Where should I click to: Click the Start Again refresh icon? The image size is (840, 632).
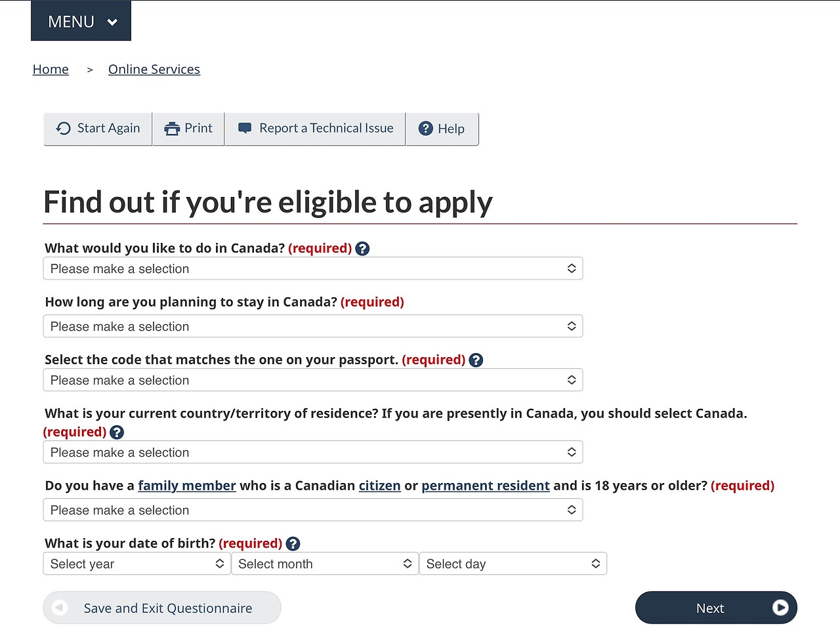click(64, 129)
